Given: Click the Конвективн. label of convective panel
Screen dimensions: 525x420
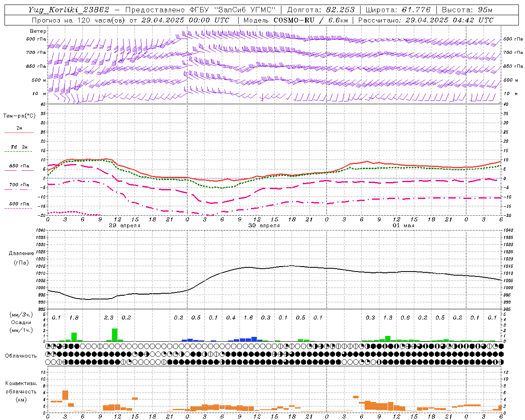Looking at the screenshot, I should [x=21, y=383].
